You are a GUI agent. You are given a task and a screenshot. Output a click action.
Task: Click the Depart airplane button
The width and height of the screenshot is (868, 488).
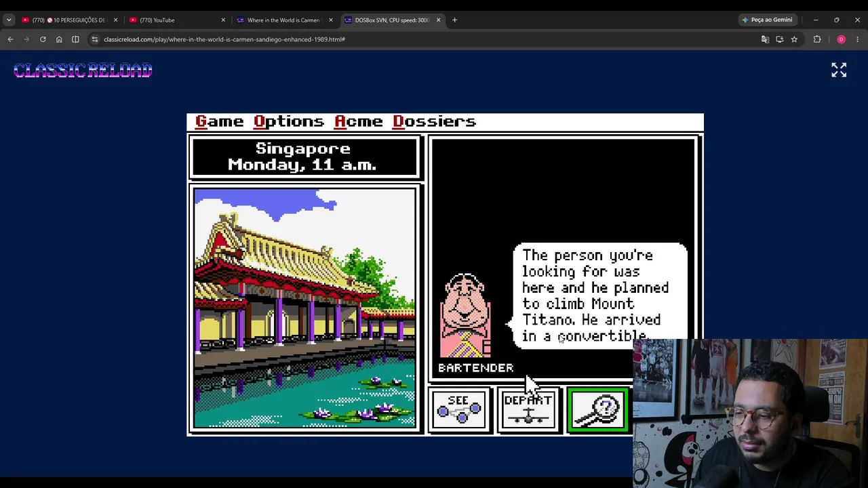pos(528,409)
